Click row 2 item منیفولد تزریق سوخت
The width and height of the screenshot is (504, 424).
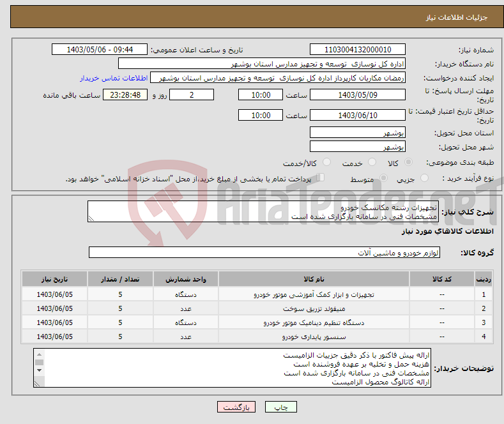pyautogui.click(x=314, y=308)
